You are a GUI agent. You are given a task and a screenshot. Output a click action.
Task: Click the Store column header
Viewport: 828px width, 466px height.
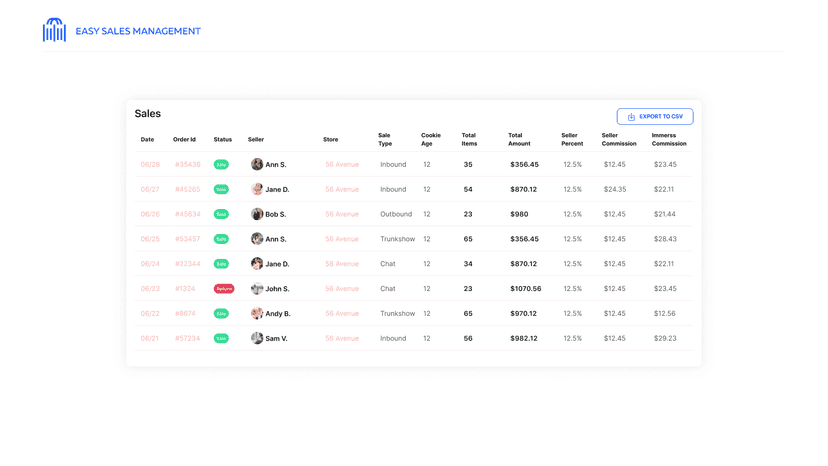pos(331,139)
